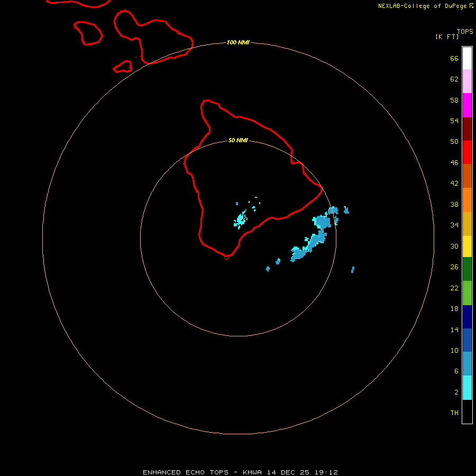This screenshot has height=476, width=476.
Task: Click the legend value label 26
Action: (x=454, y=267)
